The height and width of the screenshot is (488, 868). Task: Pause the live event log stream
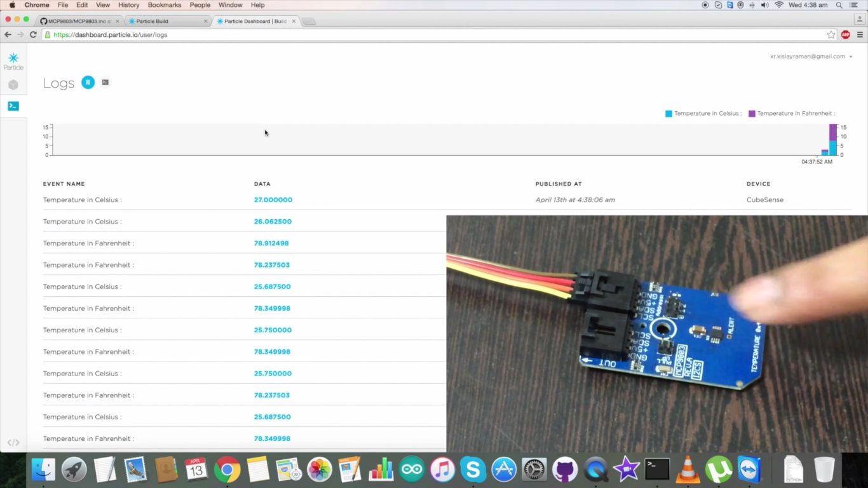88,82
